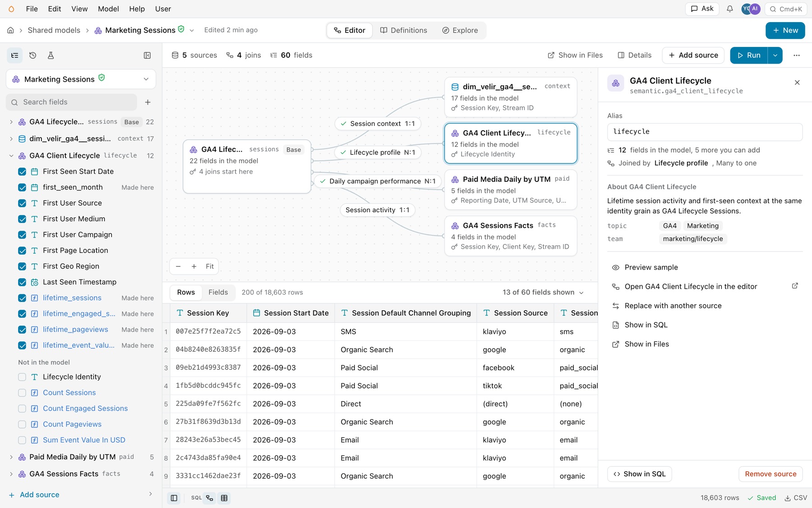Image resolution: width=812 pixels, height=508 pixels.
Task: Click Add source button in toolbar
Action: (693, 55)
